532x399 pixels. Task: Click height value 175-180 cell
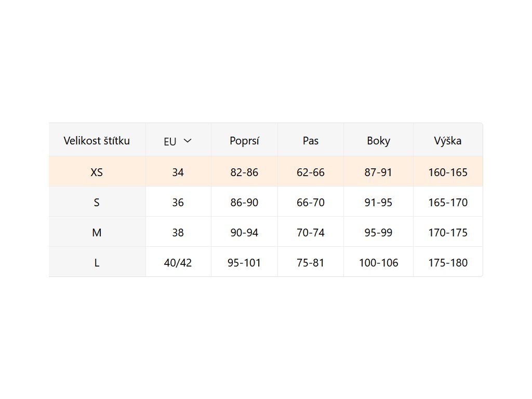point(448,263)
